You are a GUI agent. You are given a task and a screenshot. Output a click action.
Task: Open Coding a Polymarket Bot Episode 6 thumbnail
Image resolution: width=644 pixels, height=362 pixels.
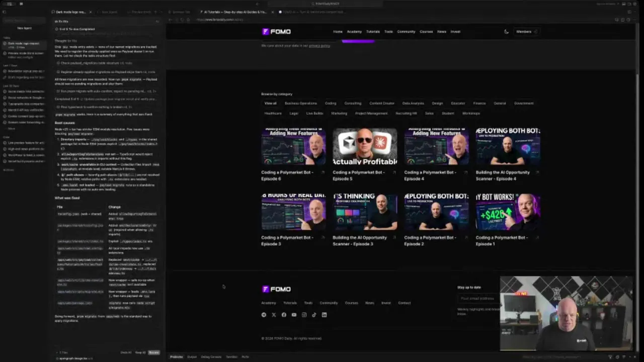[294, 146]
